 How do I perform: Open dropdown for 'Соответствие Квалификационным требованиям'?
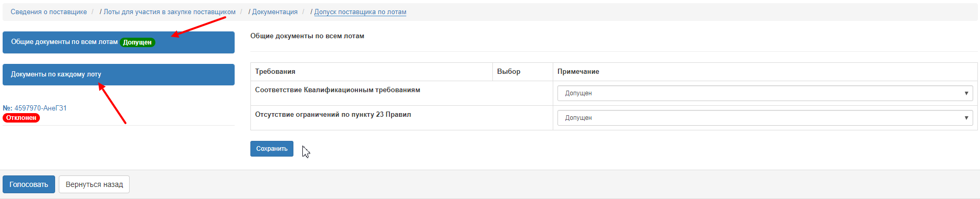coord(765,93)
